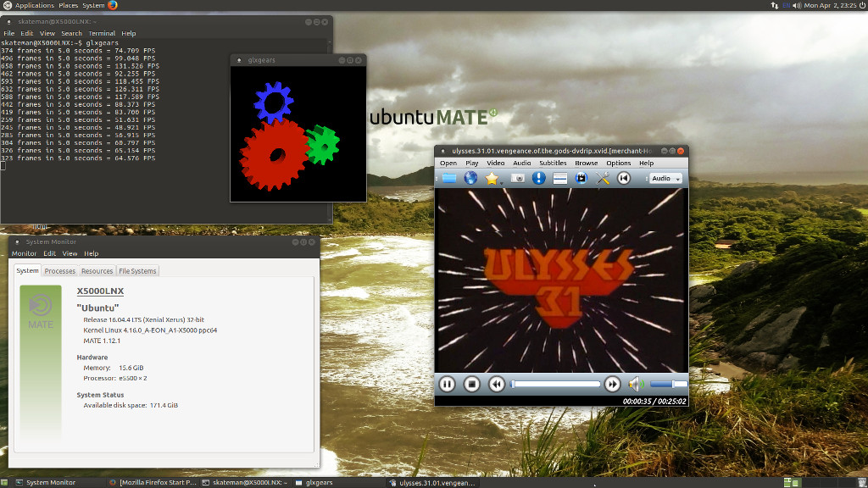Adjust the player volume slider
868x488 pixels.
669,384
